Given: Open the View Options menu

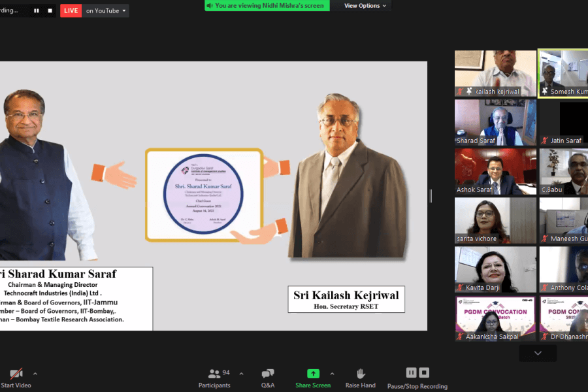Looking at the screenshot, I should coord(365,6).
